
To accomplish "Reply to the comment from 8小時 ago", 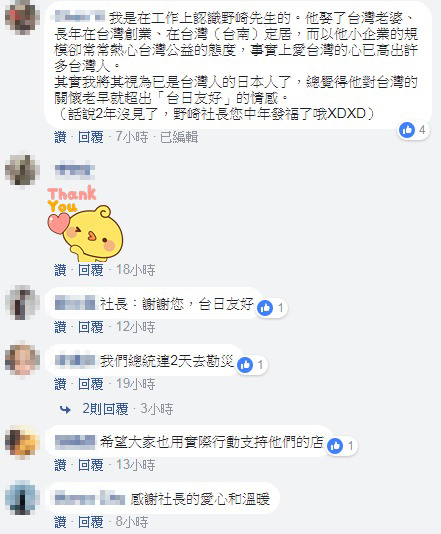I will [x=91, y=522].
